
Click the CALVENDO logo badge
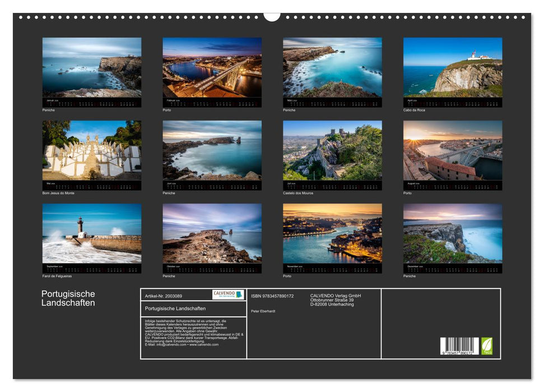(x=228, y=295)
